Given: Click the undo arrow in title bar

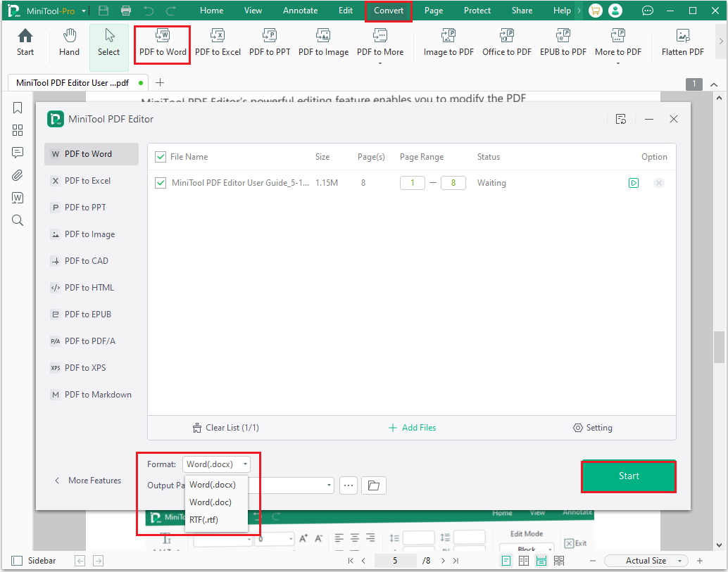Looking at the screenshot, I should (149, 11).
